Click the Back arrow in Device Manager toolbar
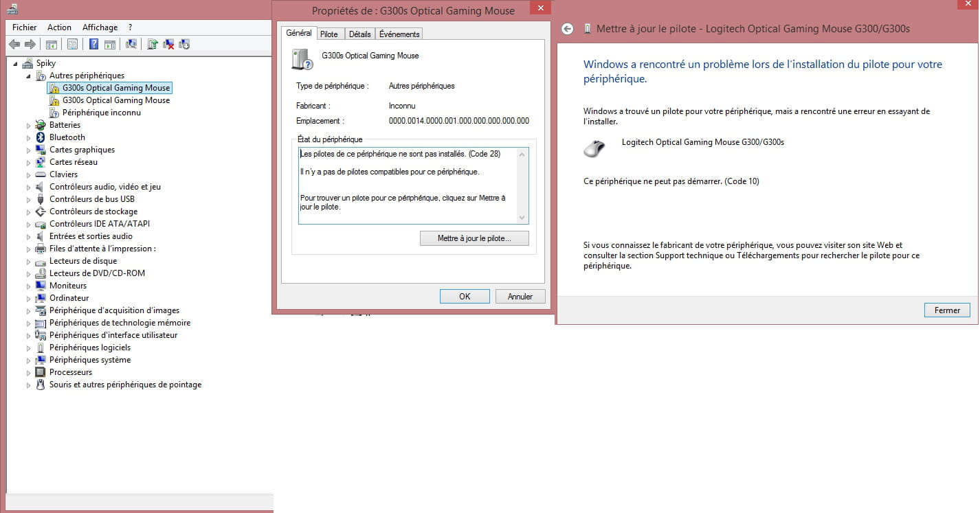The image size is (980, 513). 14,45
